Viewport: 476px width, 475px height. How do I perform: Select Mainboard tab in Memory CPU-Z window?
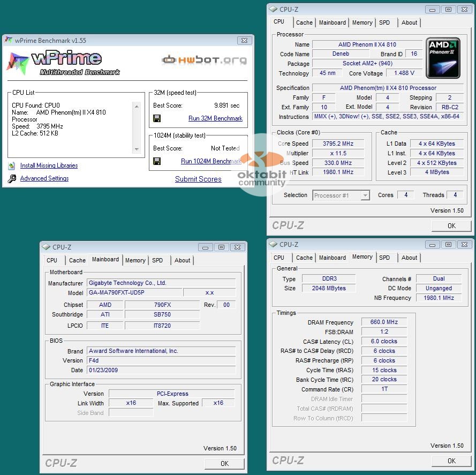point(332,258)
